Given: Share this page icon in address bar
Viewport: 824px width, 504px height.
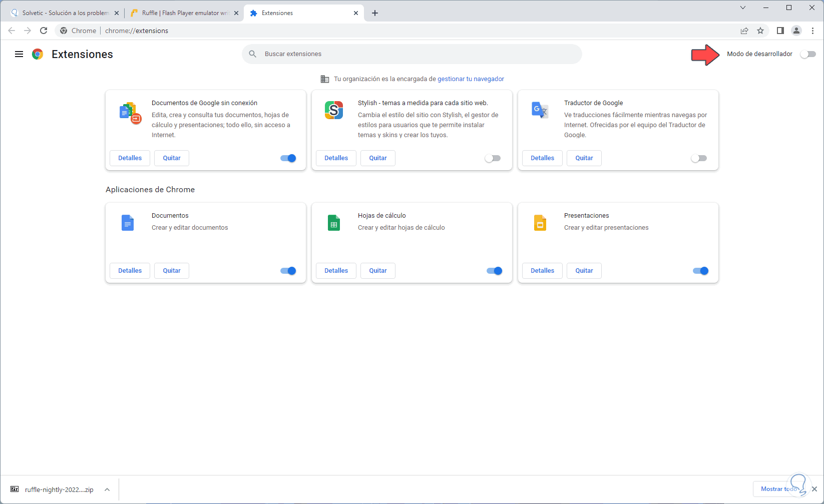Looking at the screenshot, I should (744, 31).
